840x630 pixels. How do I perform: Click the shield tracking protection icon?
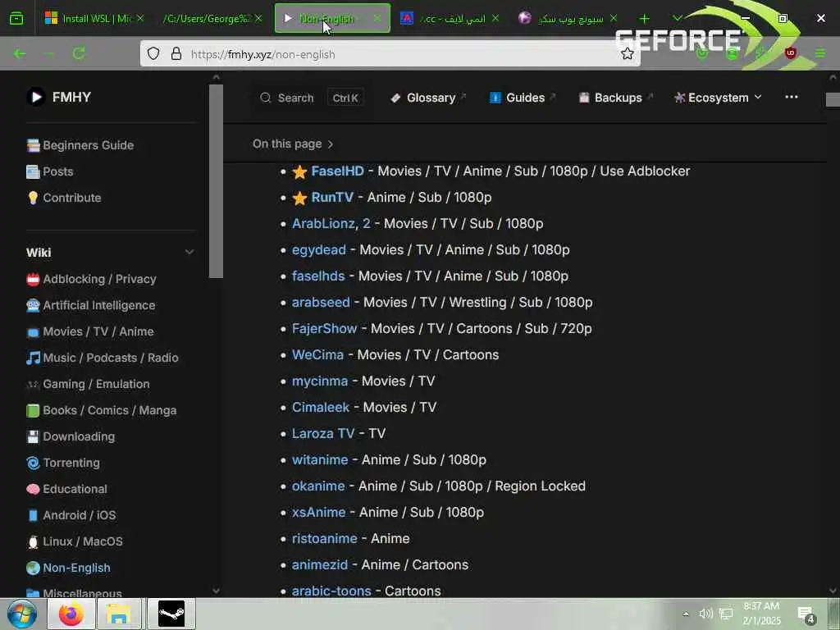(x=153, y=53)
